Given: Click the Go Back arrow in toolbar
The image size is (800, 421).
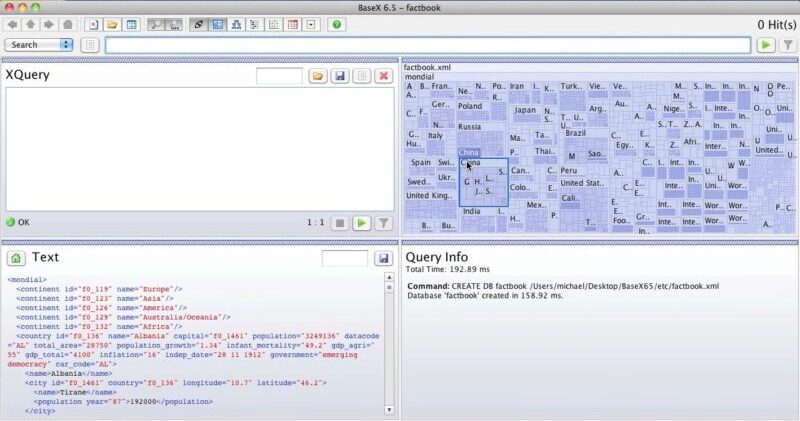Looking at the screenshot, I should point(13,24).
